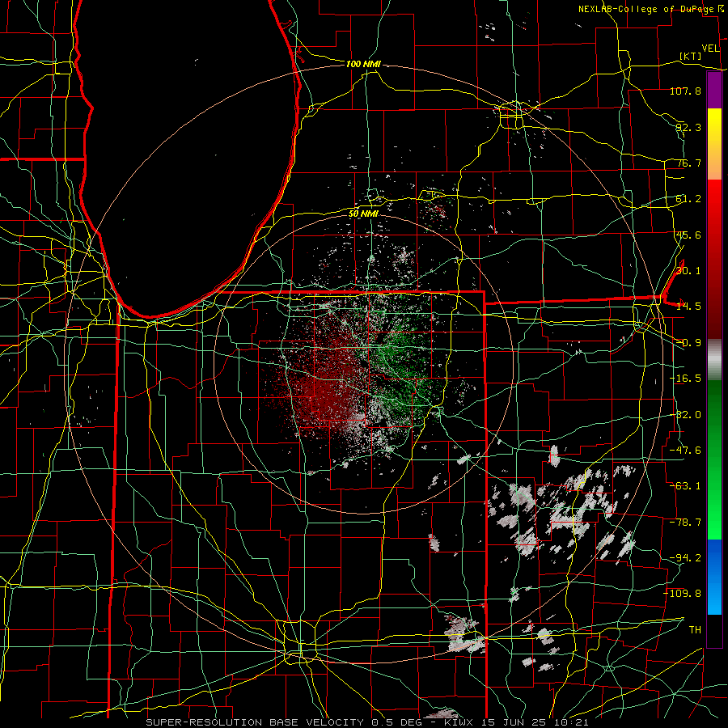Image resolution: width=728 pixels, height=728 pixels.
Task: Click the VEL legend title
Action: pos(711,49)
